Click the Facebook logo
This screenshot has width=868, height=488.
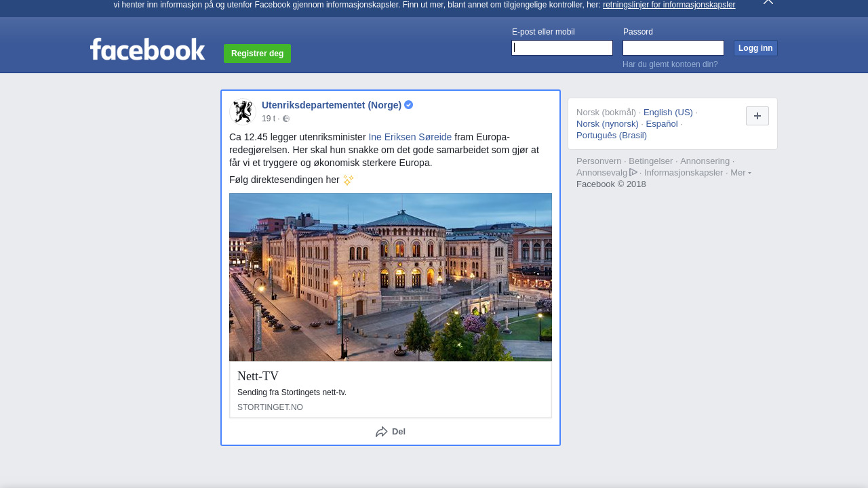[x=147, y=49]
